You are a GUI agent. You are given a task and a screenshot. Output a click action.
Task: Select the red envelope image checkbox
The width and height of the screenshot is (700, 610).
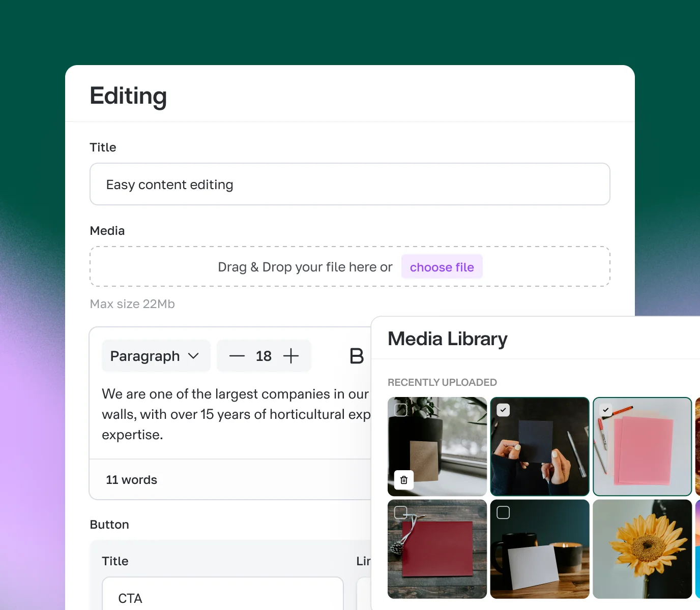pyautogui.click(x=401, y=512)
